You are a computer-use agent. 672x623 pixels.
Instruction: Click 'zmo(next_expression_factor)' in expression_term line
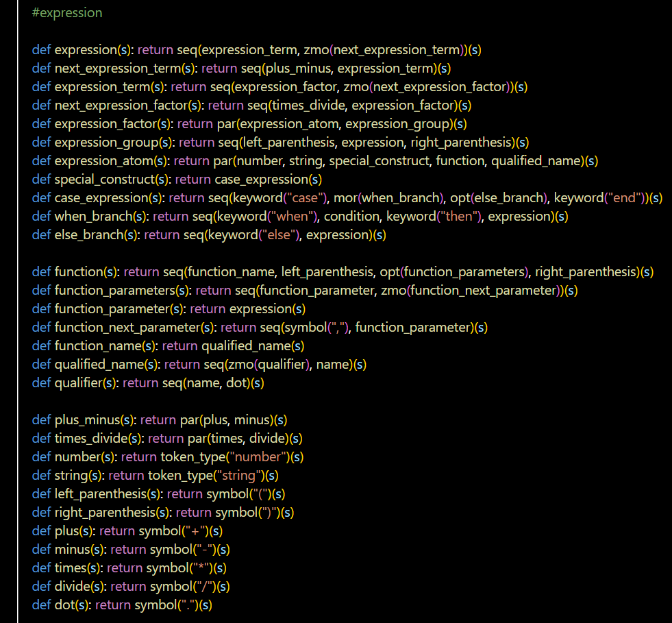[x=427, y=86]
